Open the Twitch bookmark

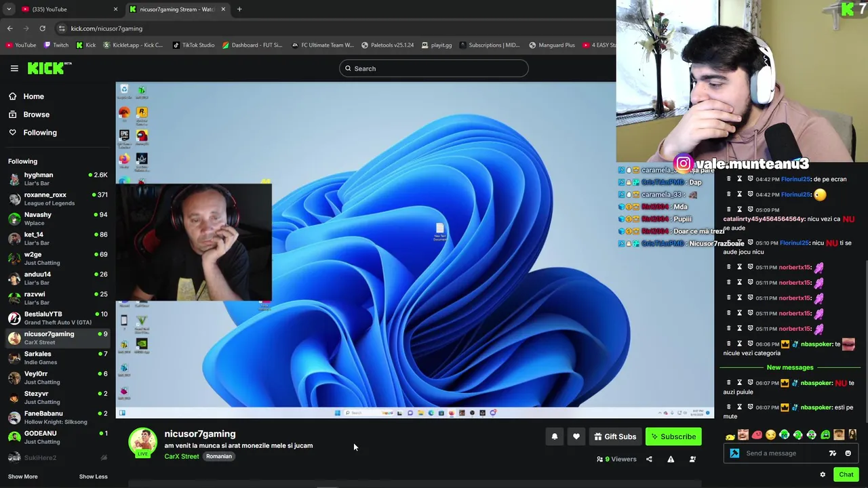coord(56,45)
